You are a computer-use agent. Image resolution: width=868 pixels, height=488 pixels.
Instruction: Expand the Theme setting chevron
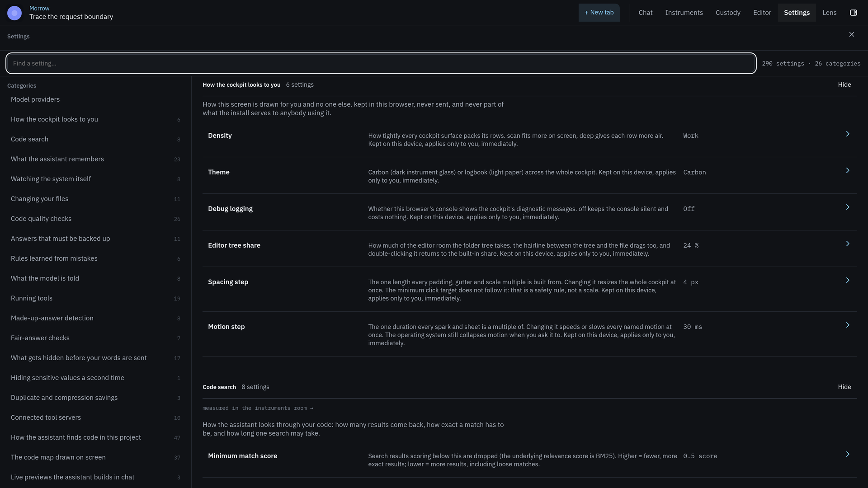[x=848, y=170]
